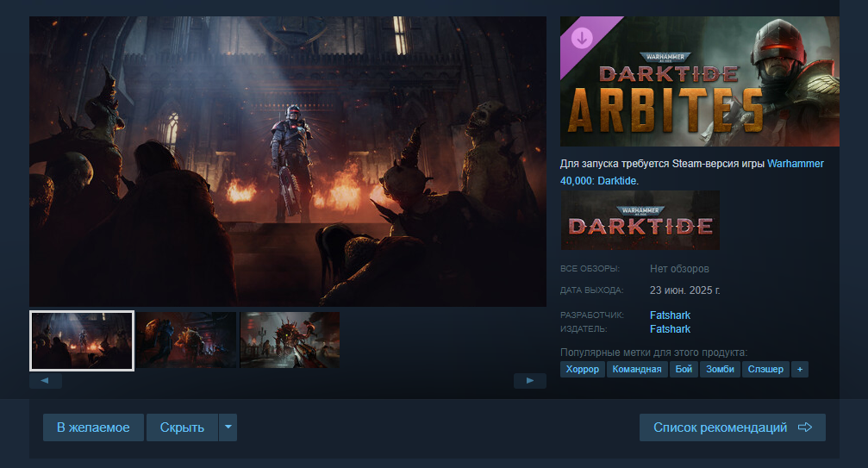Click the Нет обзоров review summary text
Viewport: 868px width, 468px height.
point(679,269)
